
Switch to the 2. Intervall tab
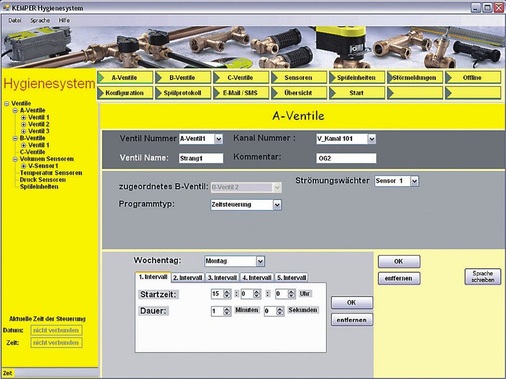click(188, 278)
